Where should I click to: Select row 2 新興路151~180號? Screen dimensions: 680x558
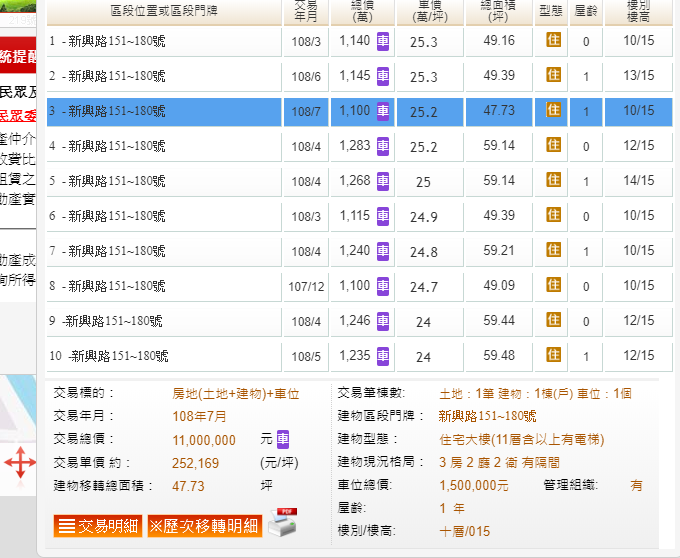click(164, 77)
